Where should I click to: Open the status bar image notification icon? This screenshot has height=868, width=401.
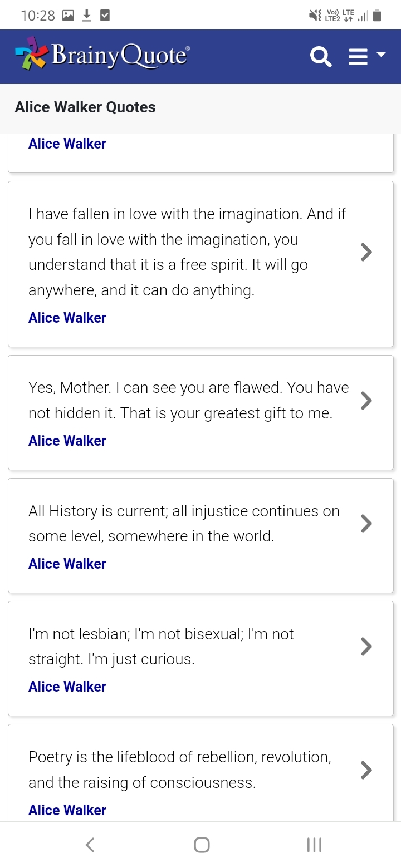point(68,16)
